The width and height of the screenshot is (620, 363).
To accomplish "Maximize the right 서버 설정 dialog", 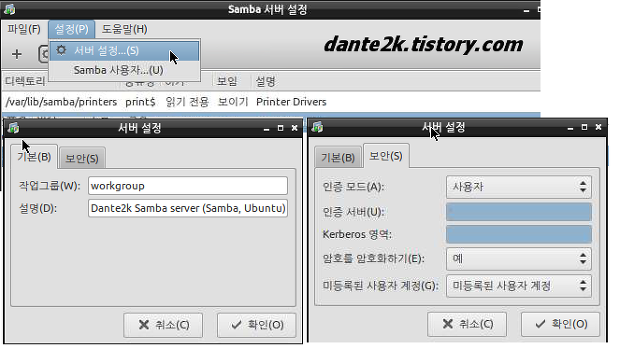I will click(584, 127).
